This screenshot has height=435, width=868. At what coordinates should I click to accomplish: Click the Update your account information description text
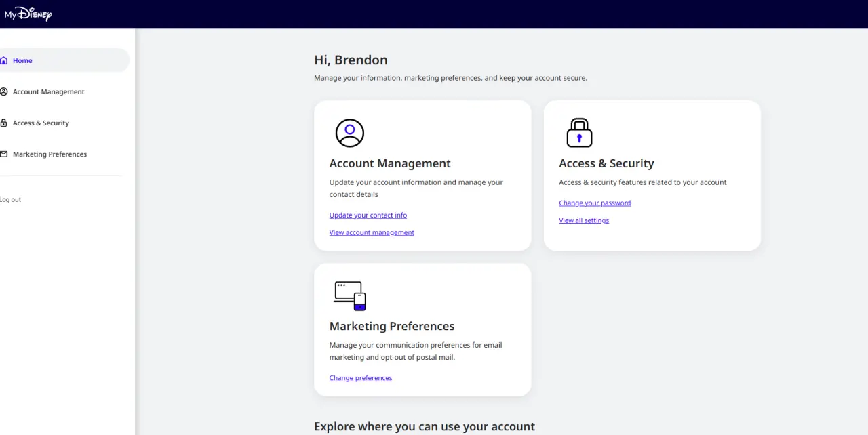(416, 188)
